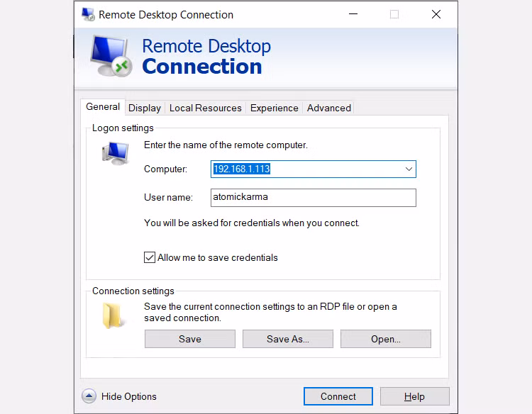Viewport: 532px width, 414px height.
Task: Click the 'User name:' label
Action: pyautogui.click(x=168, y=197)
